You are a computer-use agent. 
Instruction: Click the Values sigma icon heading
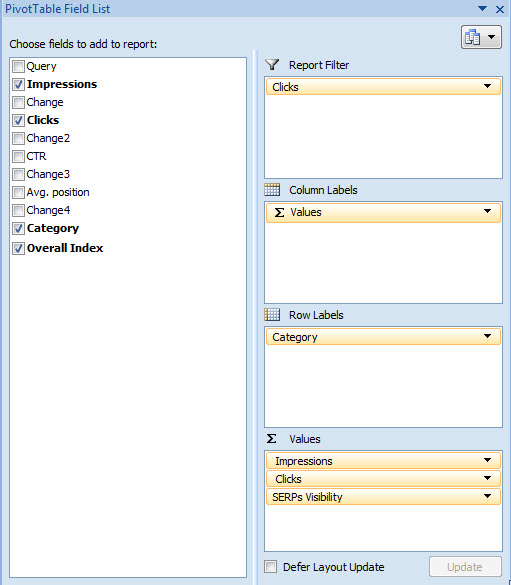tap(272, 438)
